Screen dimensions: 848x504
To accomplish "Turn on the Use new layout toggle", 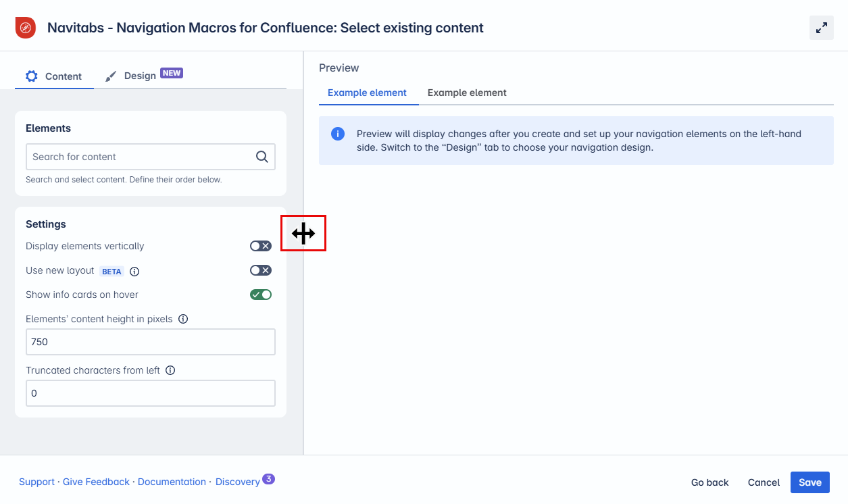I will click(x=261, y=270).
